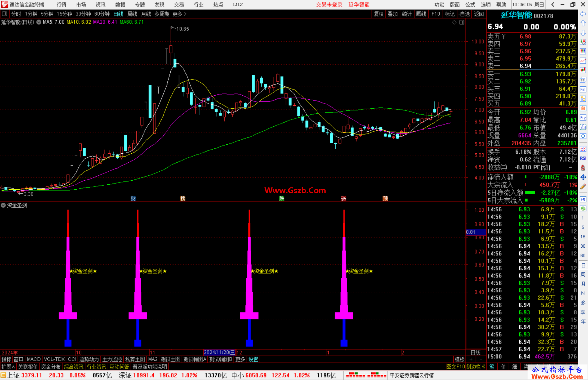Switch to the 60分钟 chart tab
588x380 pixels.
(102, 14)
